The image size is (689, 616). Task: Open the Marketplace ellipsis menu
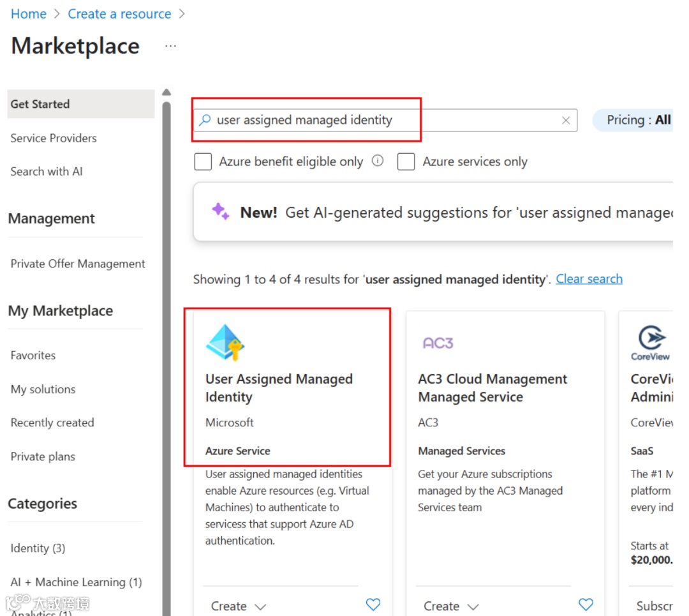pyautogui.click(x=170, y=46)
